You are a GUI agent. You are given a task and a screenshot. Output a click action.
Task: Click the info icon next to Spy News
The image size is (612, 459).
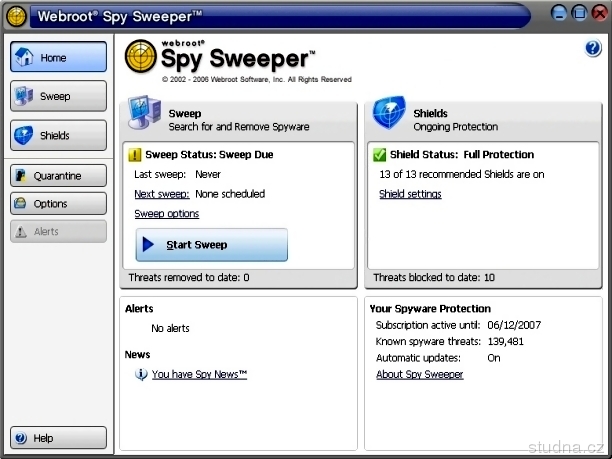tap(141, 374)
